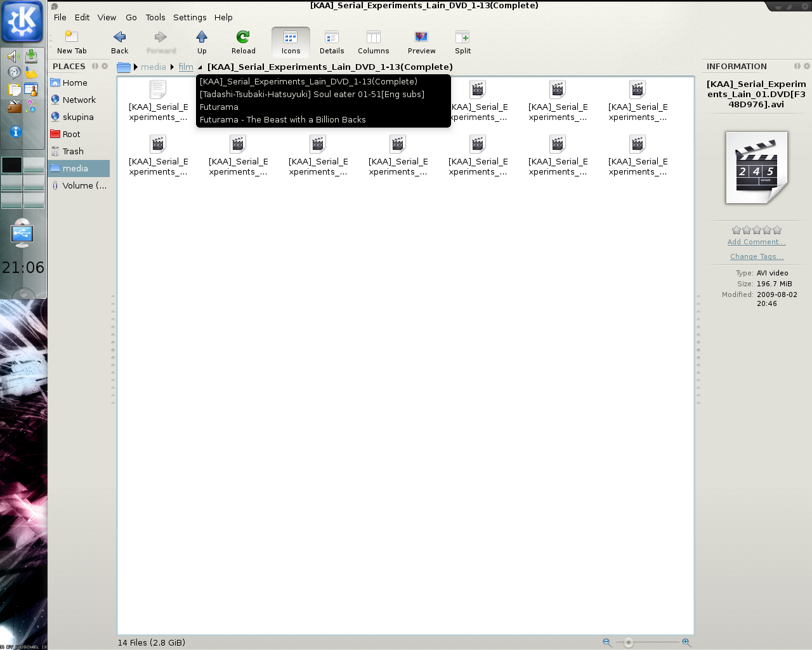
Task: Open the device notifier USB icon
Action: pyautogui.click(x=22, y=234)
